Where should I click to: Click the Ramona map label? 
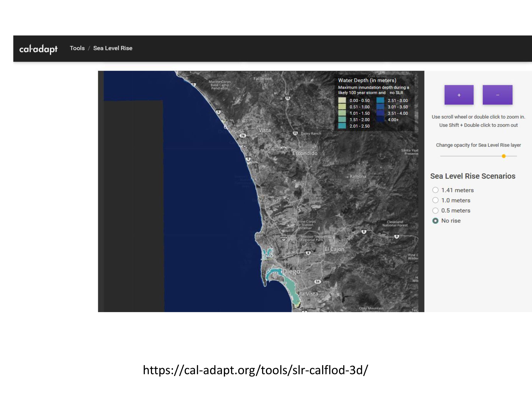coord(358,176)
